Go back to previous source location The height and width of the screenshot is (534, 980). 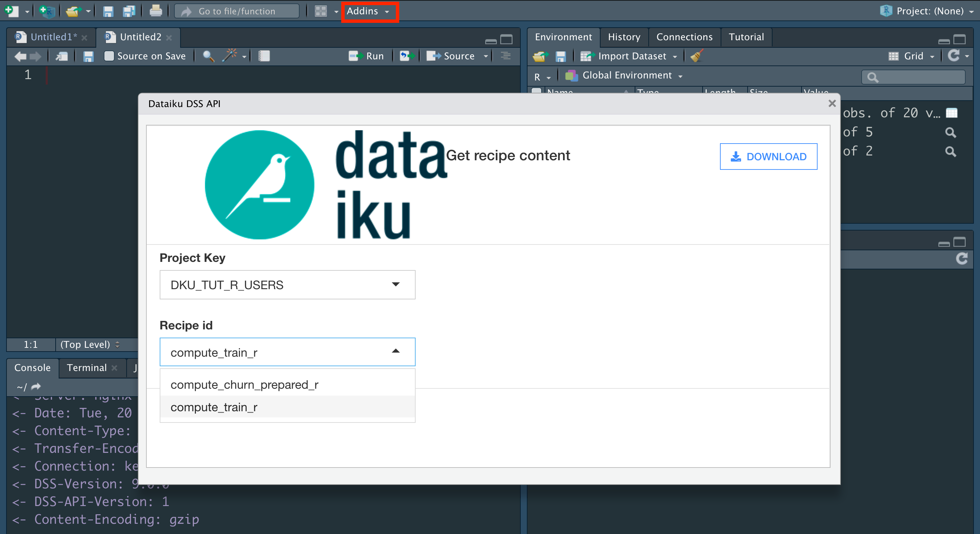click(20, 56)
